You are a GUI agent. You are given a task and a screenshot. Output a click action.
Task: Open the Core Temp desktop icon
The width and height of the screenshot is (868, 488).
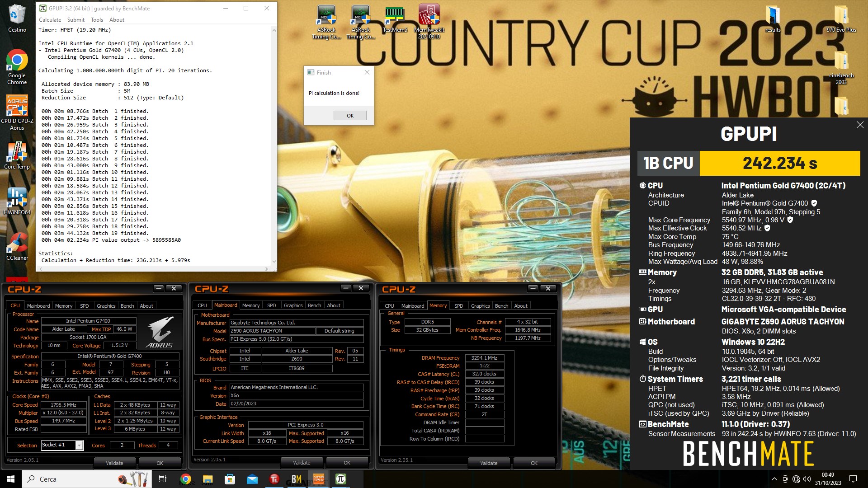tap(17, 155)
